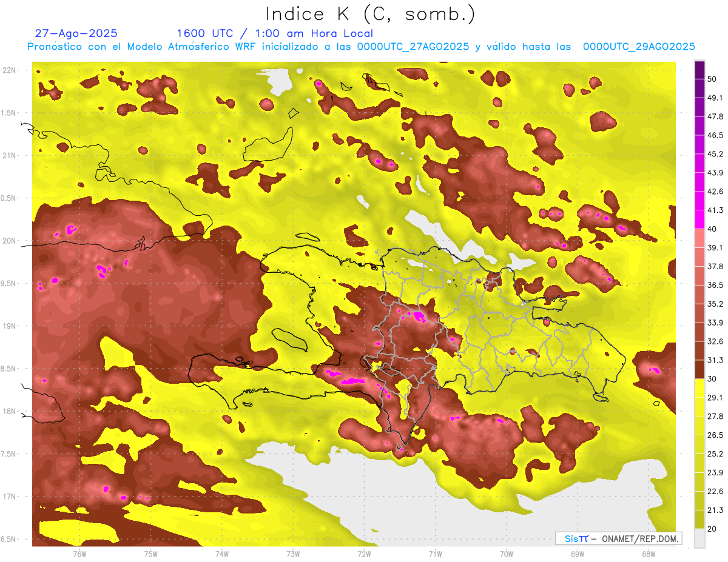Screen dimensions: 728x562
Task: Select the legend value '47.8'
Action: [x=715, y=117]
